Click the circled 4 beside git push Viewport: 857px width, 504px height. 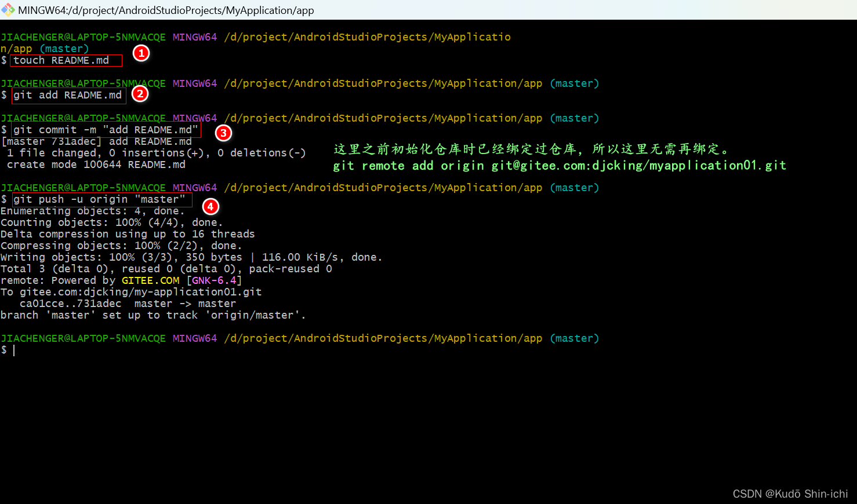coord(210,206)
